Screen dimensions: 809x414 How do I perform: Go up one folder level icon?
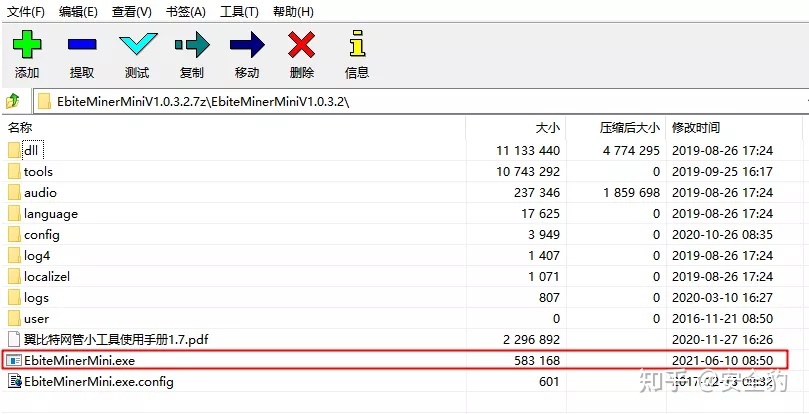click(x=13, y=101)
